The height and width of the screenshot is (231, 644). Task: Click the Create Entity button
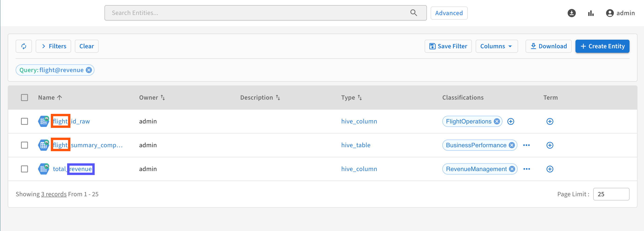coord(602,46)
